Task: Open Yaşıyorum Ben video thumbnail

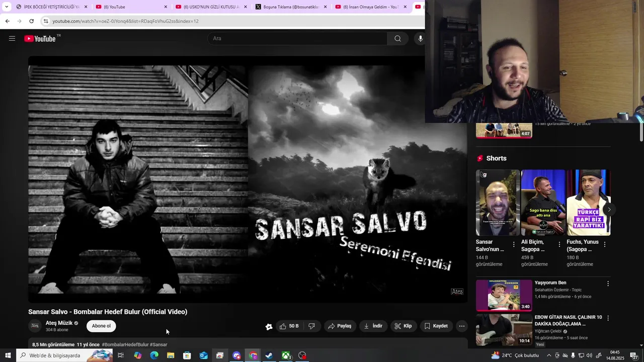Action: point(504,295)
